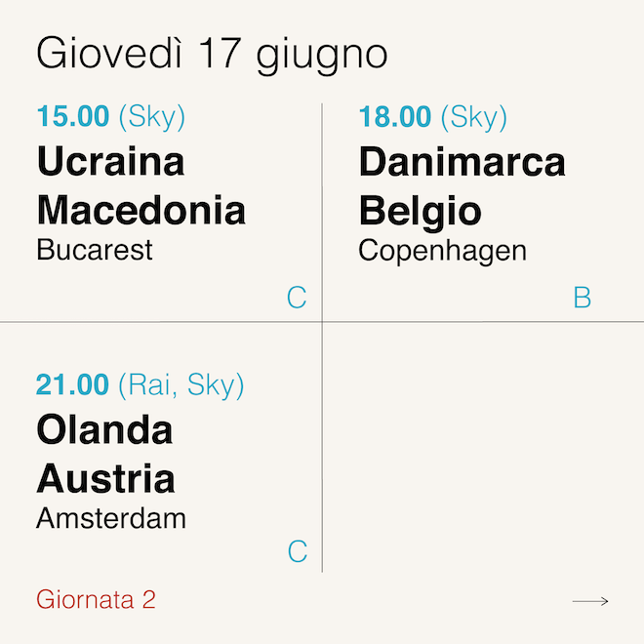Select the Copenhagen venue text
This screenshot has height=644, width=644.
[442, 251]
